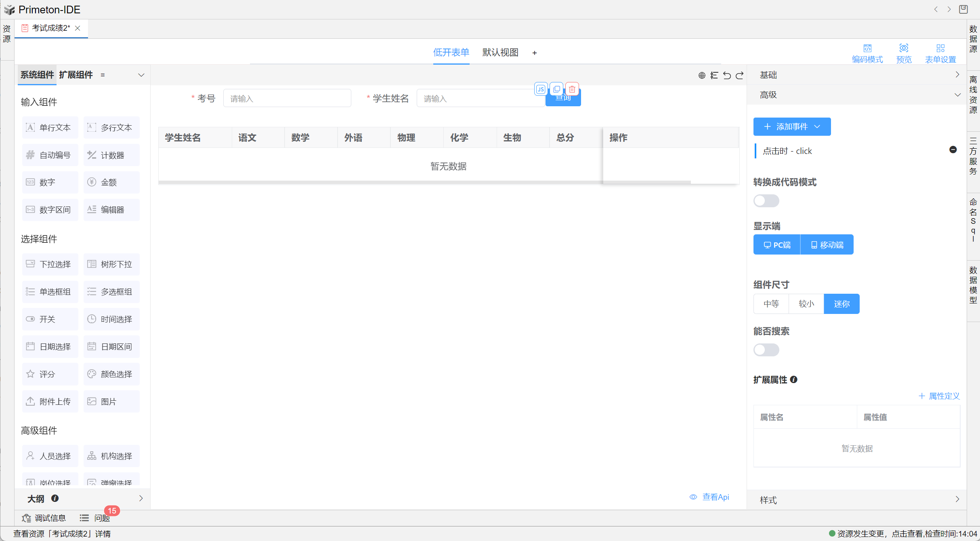Switch to the 默认视图 tab
This screenshot has height=541, width=980.
point(500,53)
